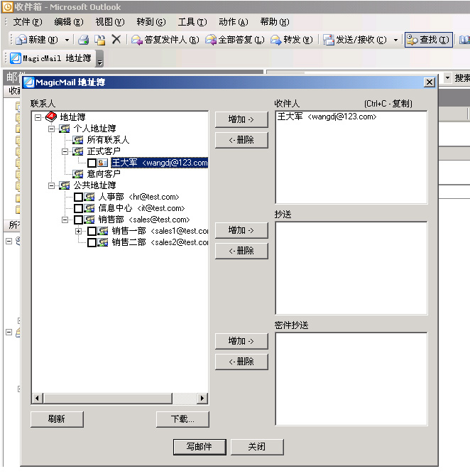
Task: Click the 销售二部 group icon
Action: [102, 242]
